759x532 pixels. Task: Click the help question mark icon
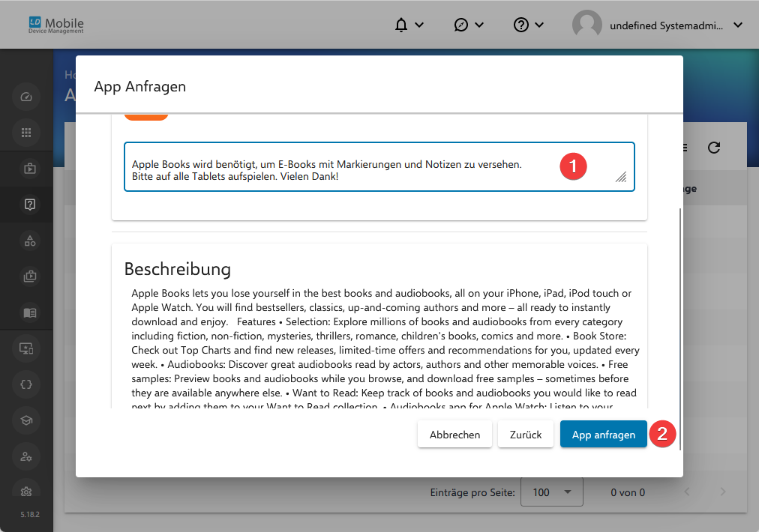click(x=520, y=25)
